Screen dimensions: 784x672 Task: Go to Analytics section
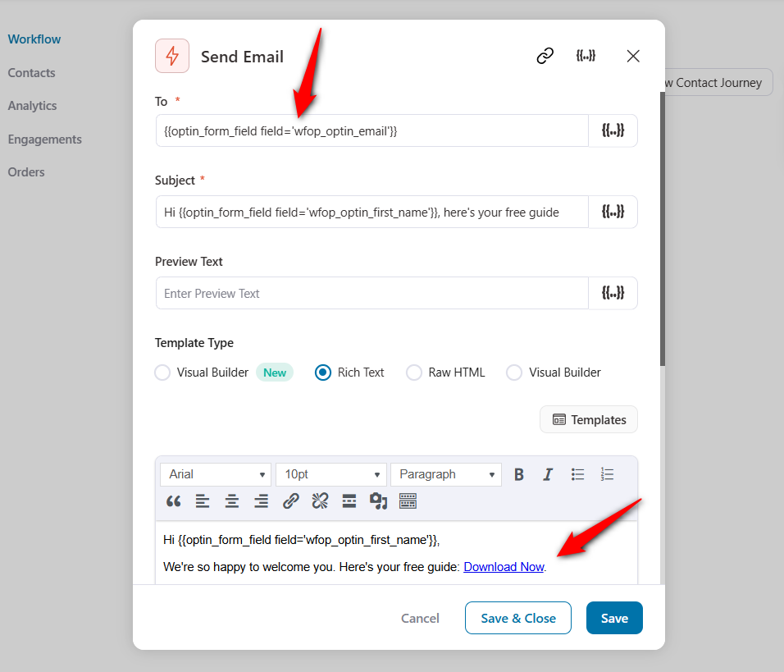pos(33,106)
